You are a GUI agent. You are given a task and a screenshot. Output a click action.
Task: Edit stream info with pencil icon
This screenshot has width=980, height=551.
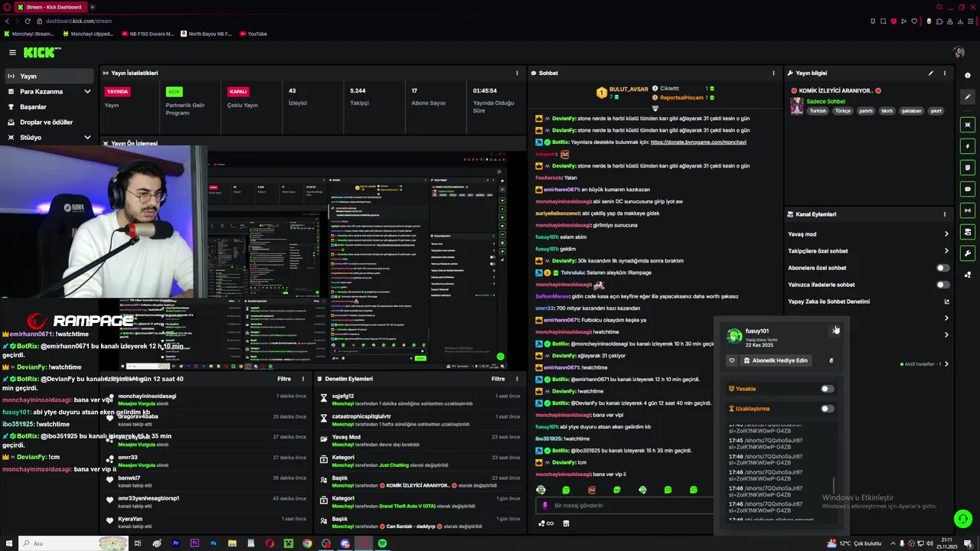[x=931, y=73]
